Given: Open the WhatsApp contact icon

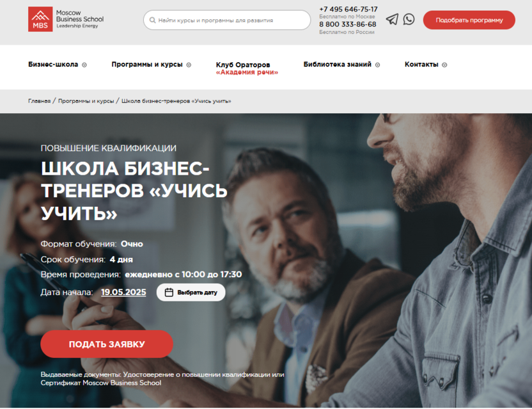Looking at the screenshot, I should (409, 19).
